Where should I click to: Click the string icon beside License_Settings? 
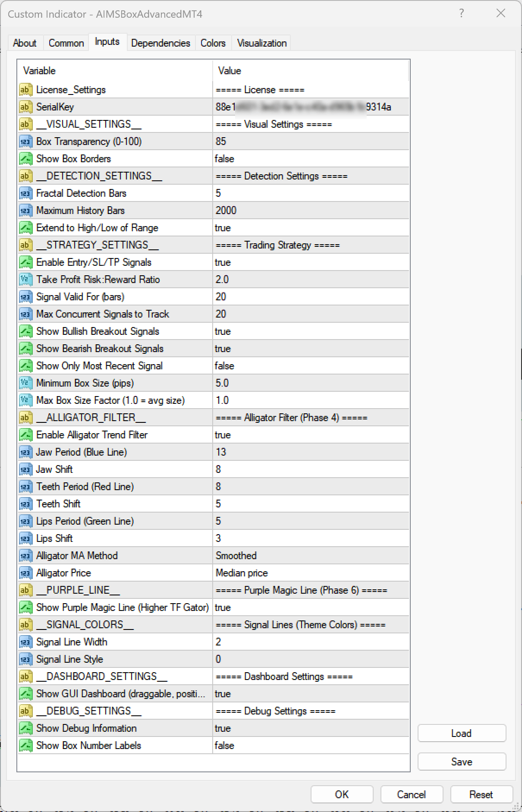point(26,90)
